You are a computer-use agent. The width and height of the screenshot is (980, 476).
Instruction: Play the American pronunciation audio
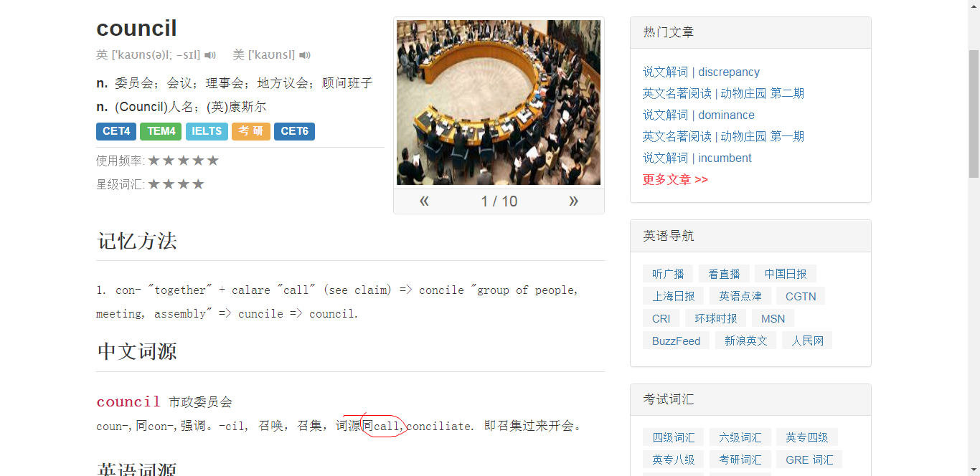point(305,55)
